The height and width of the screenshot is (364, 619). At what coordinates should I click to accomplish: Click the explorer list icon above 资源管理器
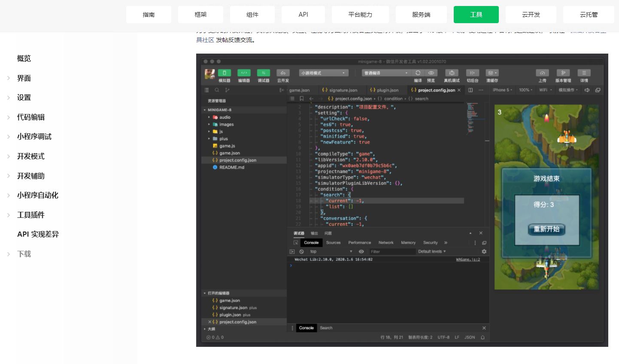pyautogui.click(x=206, y=90)
